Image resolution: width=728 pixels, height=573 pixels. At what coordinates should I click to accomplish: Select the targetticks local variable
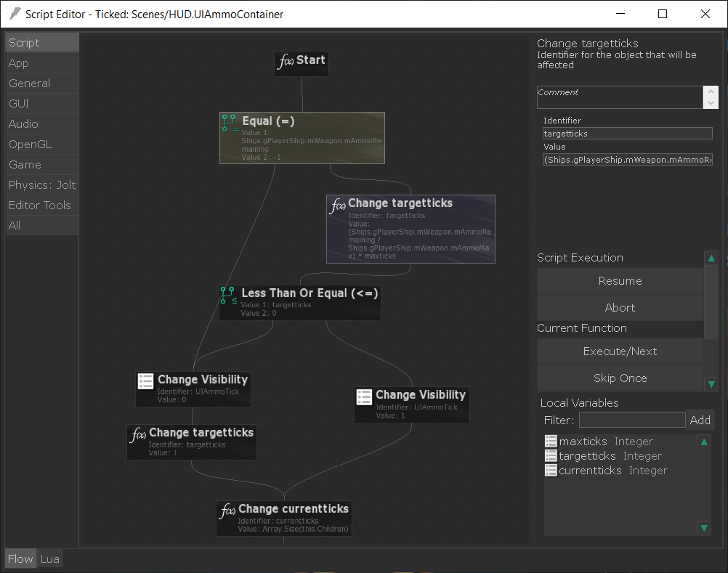point(587,456)
